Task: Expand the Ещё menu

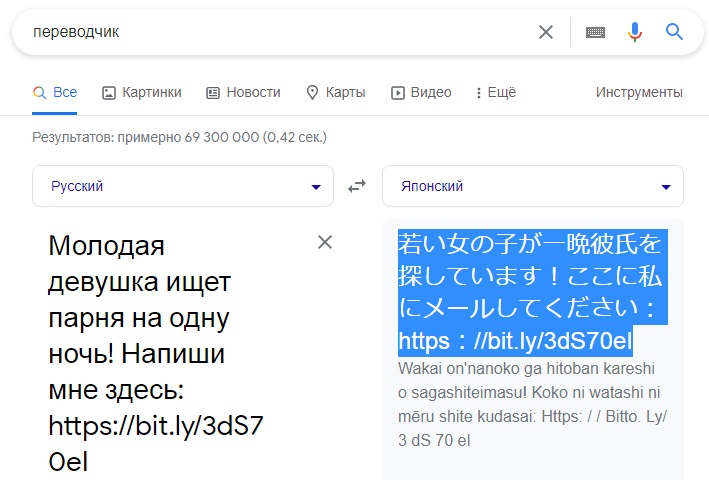Action: [495, 93]
